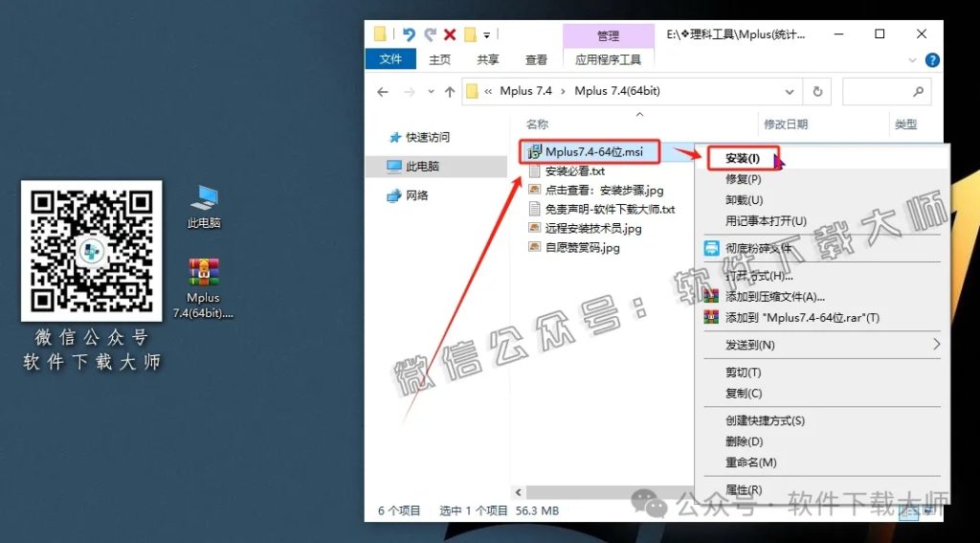980x543 pixels.
Task: Sort by the 名称 column header
Action: [538, 124]
